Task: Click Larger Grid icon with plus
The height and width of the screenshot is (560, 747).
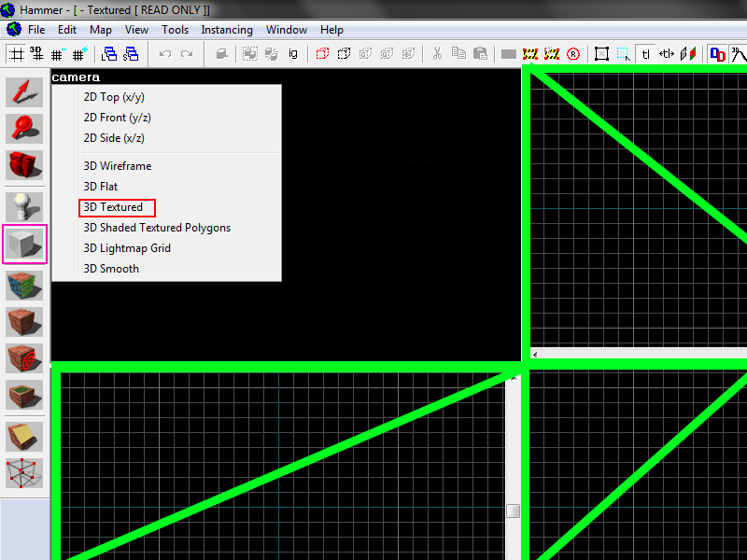Action: (79, 54)
